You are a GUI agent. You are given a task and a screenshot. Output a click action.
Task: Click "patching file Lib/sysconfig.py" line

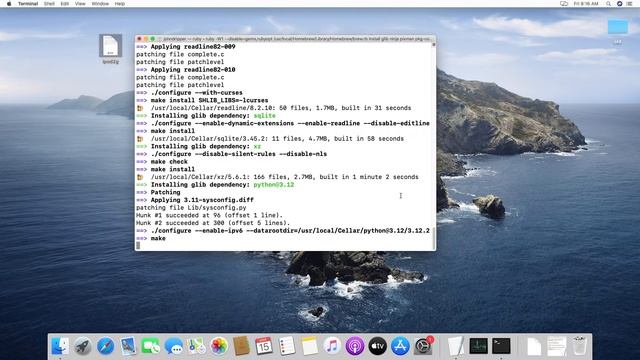coord(191,207)
